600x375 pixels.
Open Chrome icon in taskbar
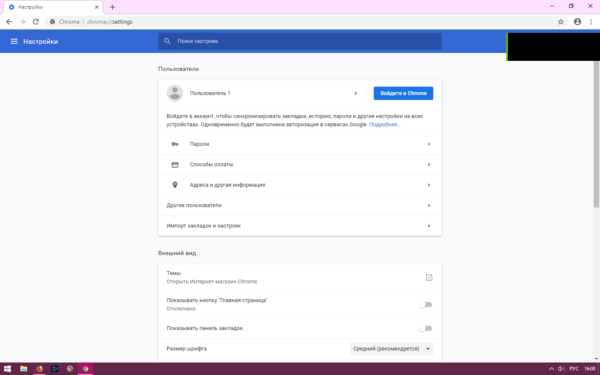tap(85, 369)
